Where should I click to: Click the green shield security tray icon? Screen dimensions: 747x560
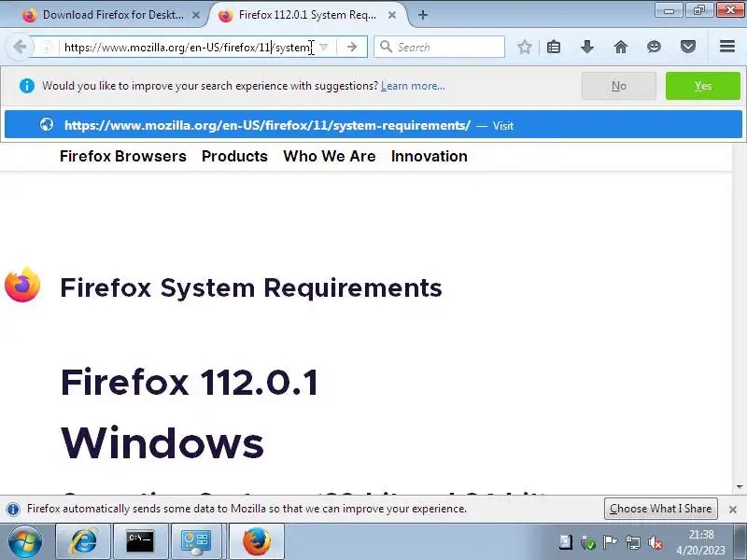tap(588, 542)
